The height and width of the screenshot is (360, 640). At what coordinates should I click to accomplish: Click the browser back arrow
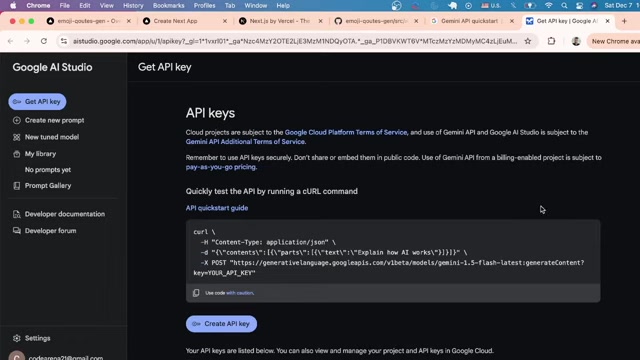tap(11, 41)
